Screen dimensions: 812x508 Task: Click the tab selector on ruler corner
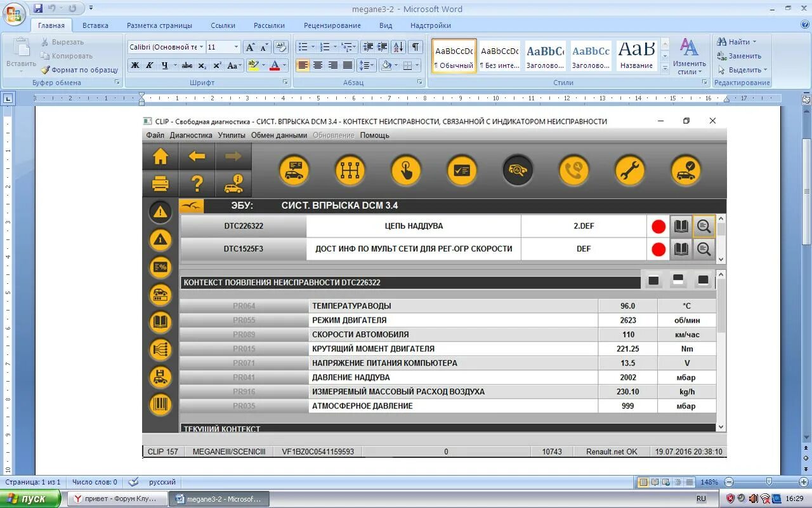click(8, 98)
